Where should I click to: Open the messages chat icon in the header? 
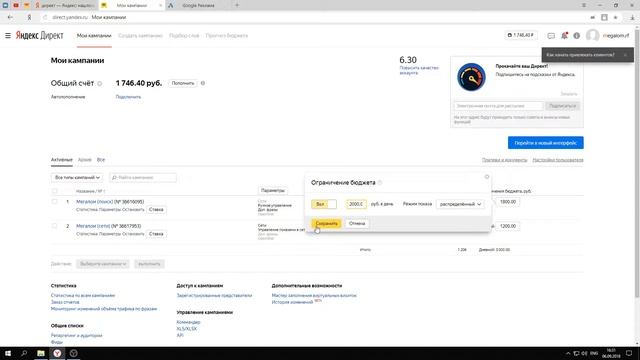[551, 36]
